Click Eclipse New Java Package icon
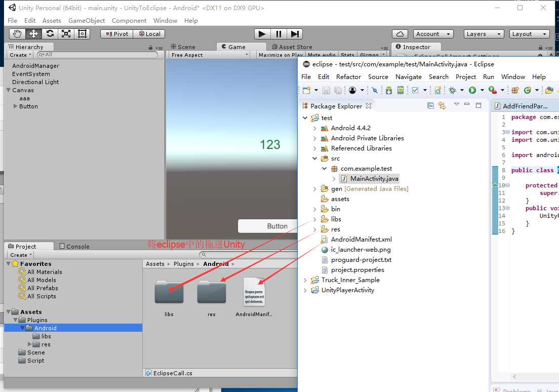Screen dimensions: 559x392 [515, 90]
